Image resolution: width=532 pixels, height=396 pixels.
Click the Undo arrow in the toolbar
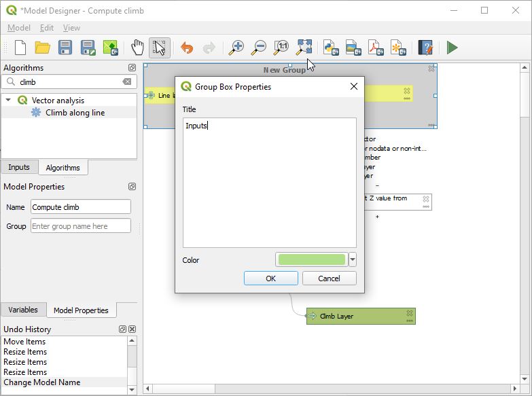coord(186,48)
